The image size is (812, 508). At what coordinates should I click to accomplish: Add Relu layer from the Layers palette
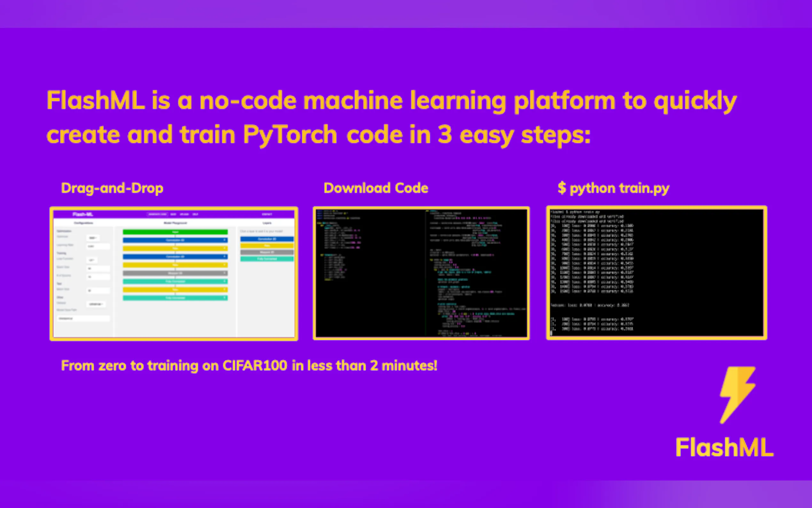pos(267,246)
